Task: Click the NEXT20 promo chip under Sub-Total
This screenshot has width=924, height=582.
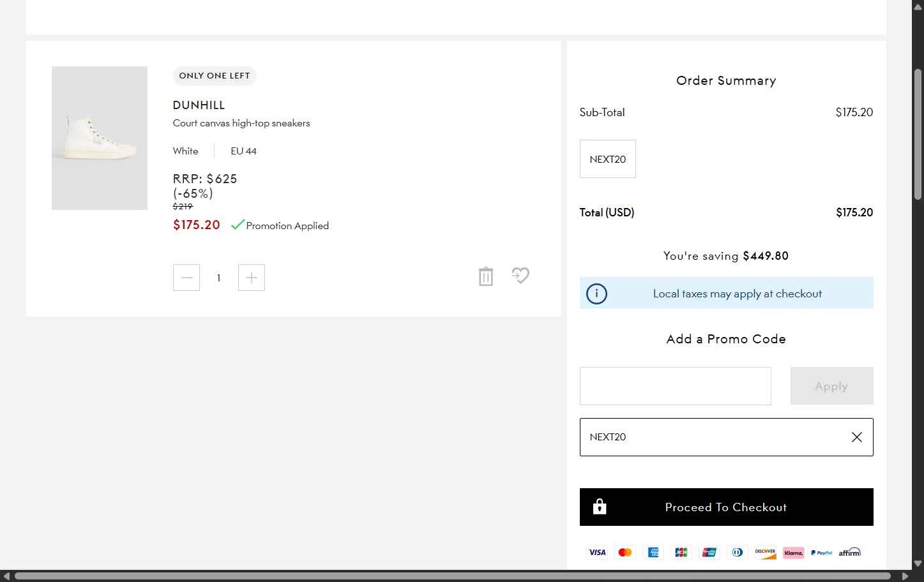Action: pyautogui.click(x=608, y=159)
